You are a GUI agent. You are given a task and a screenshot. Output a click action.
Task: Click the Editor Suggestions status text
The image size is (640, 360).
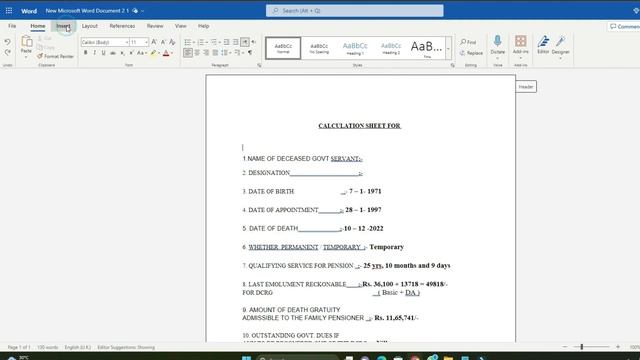[126, 347]
